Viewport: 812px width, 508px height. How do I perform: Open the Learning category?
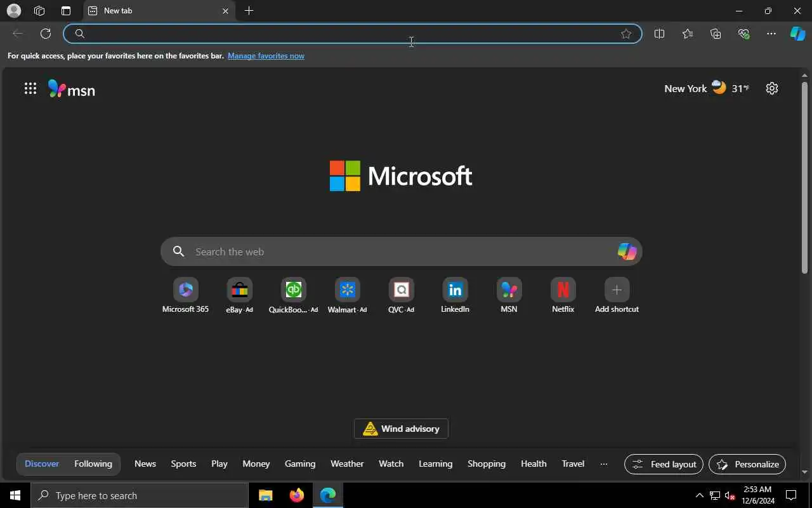pos(436,464)
